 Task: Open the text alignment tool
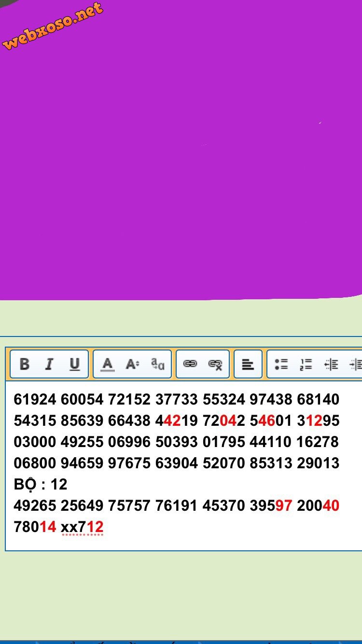point(248,364)
